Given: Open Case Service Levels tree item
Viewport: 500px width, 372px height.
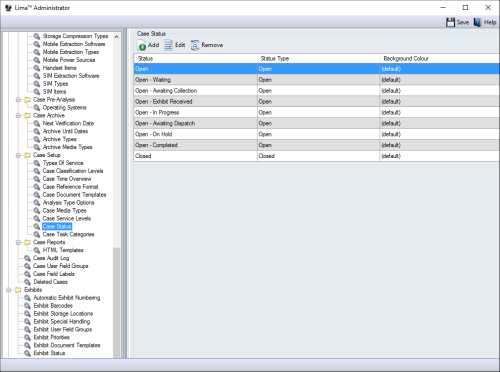Looking at the screenshot, I should pos(67,219).
